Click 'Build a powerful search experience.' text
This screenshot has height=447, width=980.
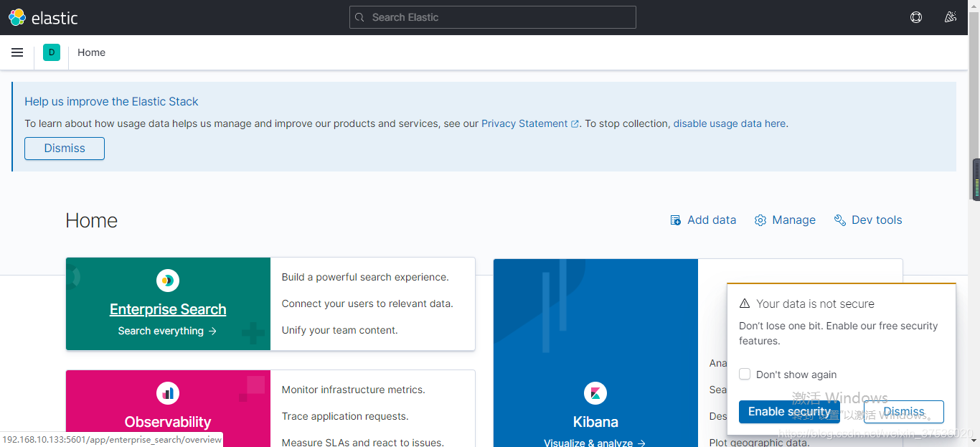coord(365,277)
